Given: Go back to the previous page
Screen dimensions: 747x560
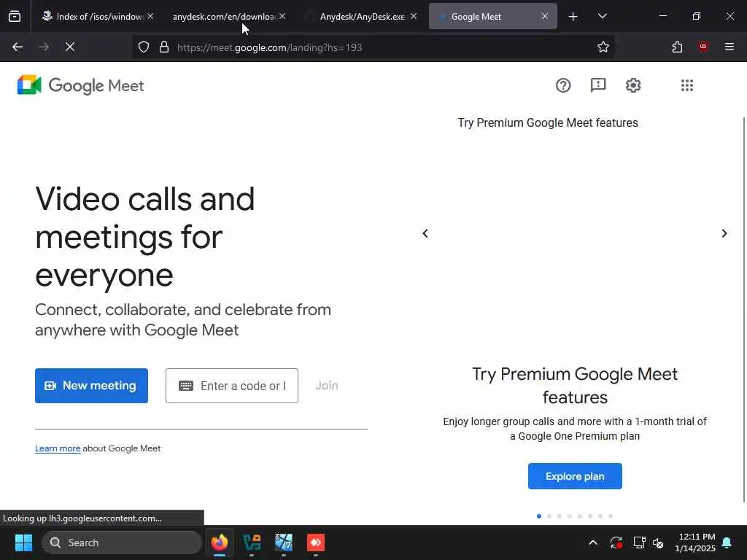Looking at the screenshot, I should (x=18, y=47).
